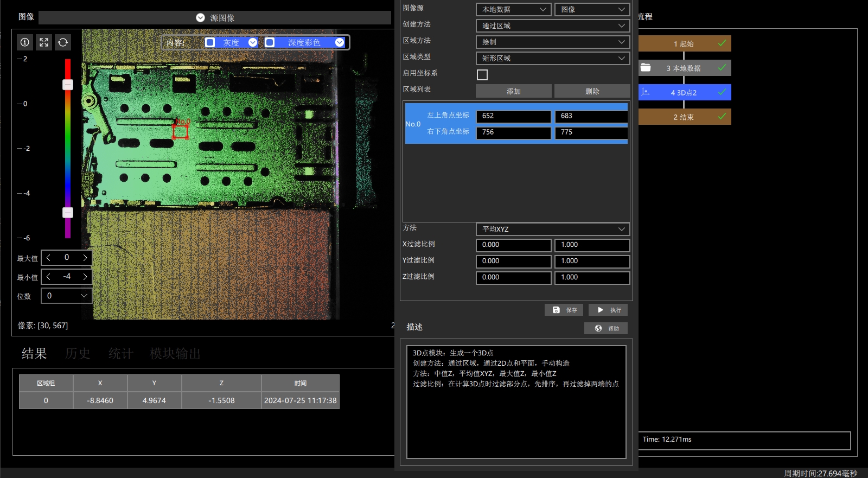Expand the 方法 平均XYZ dropdown
This screenshot has height=478, width=868.
click(553, 229)
